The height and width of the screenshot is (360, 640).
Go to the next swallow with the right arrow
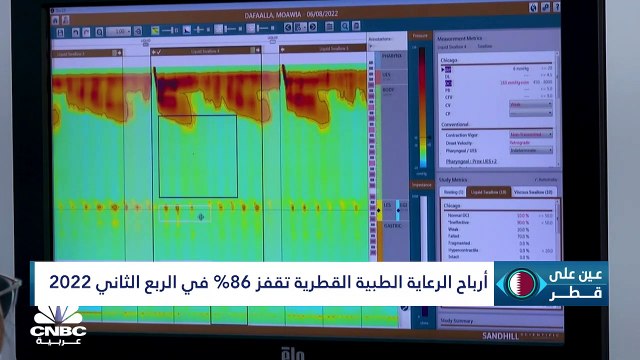click(313, 27)
